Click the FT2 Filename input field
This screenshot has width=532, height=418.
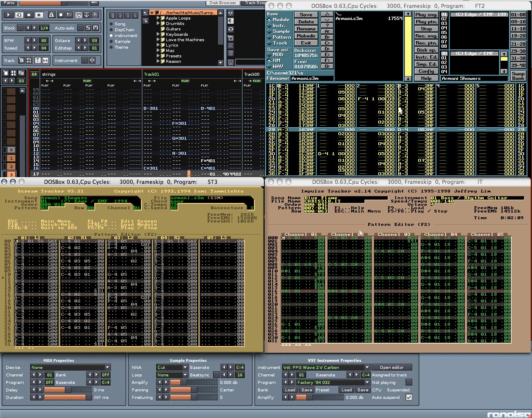click(x=311, y=78)
